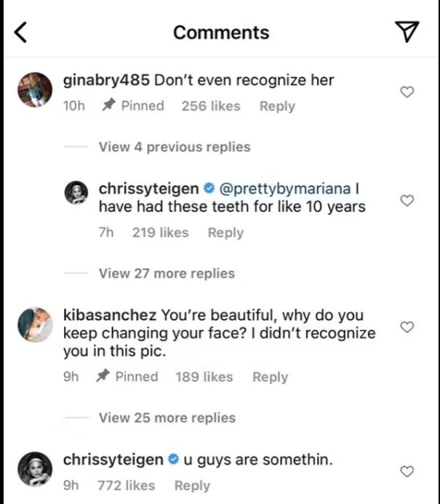
Task: Open direct share paper plane icon
Action: pos(407,32)
